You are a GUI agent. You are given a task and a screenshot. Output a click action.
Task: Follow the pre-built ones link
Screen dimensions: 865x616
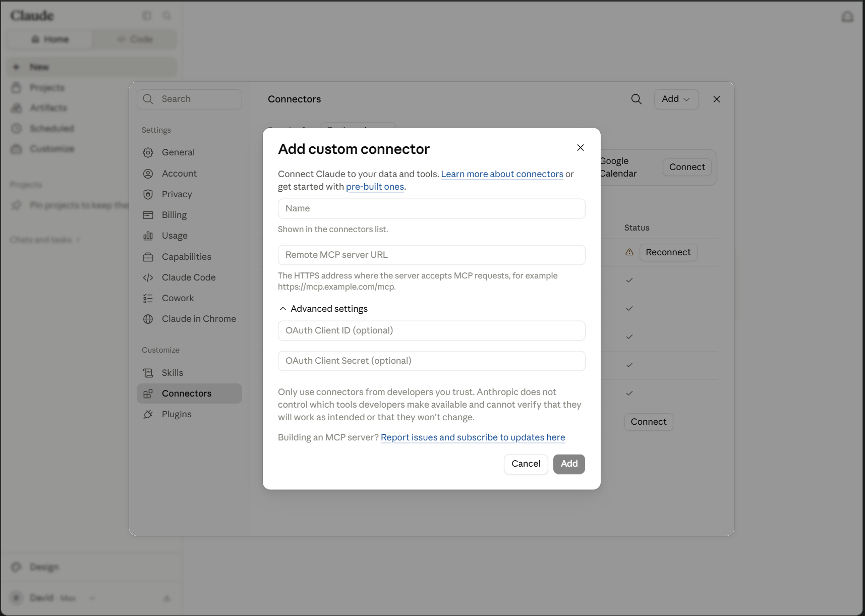pos(375,186)
